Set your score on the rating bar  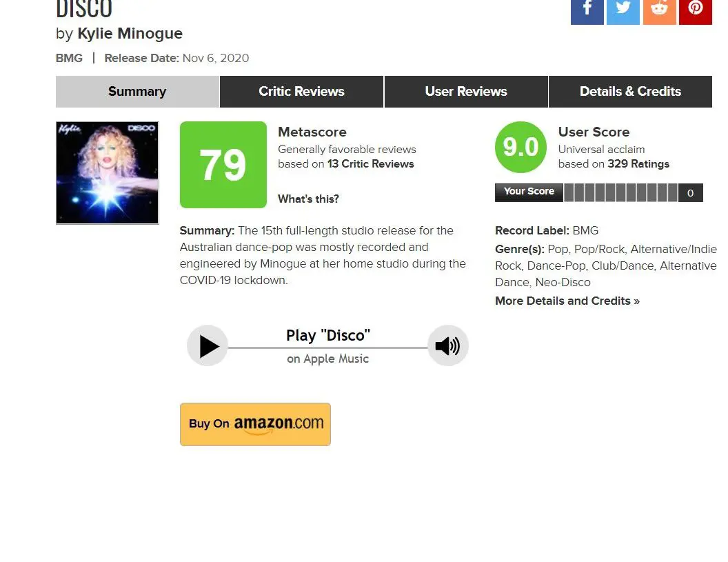[x=620, y=192]
